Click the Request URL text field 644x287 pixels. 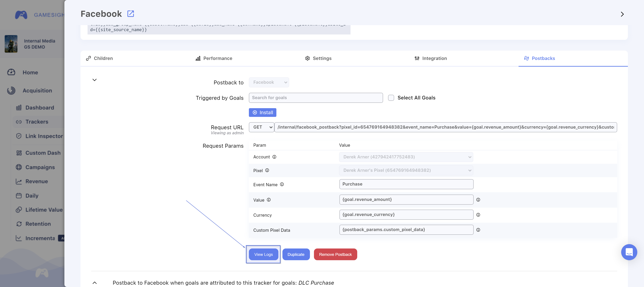pyautogui.click(x=445, y=127)
